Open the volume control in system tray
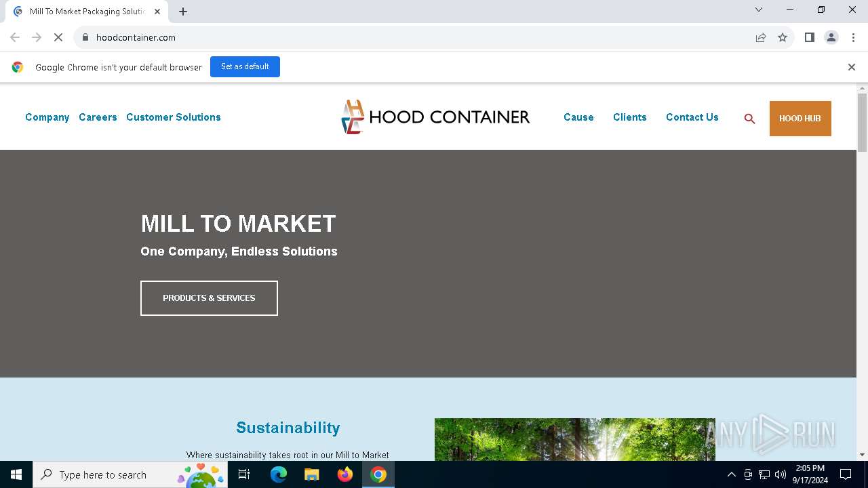The width and height of the screenshot is (868, 488). (781, 474)
